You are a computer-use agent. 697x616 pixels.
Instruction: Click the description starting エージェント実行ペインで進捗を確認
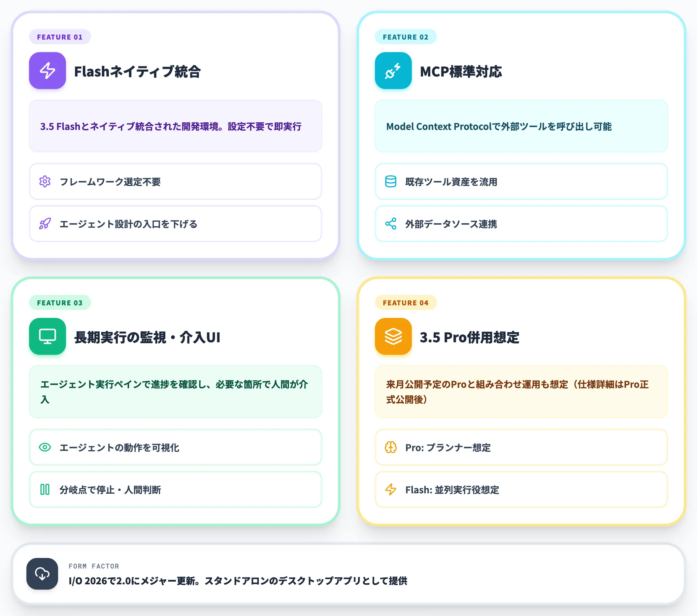coord(174,392)
